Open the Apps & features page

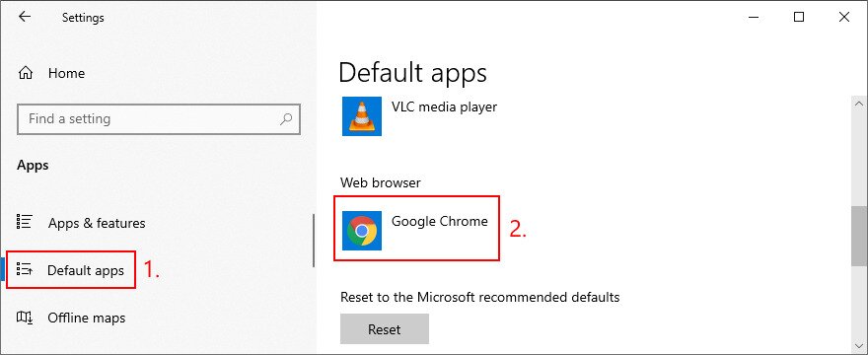click(x=97, y=223)
